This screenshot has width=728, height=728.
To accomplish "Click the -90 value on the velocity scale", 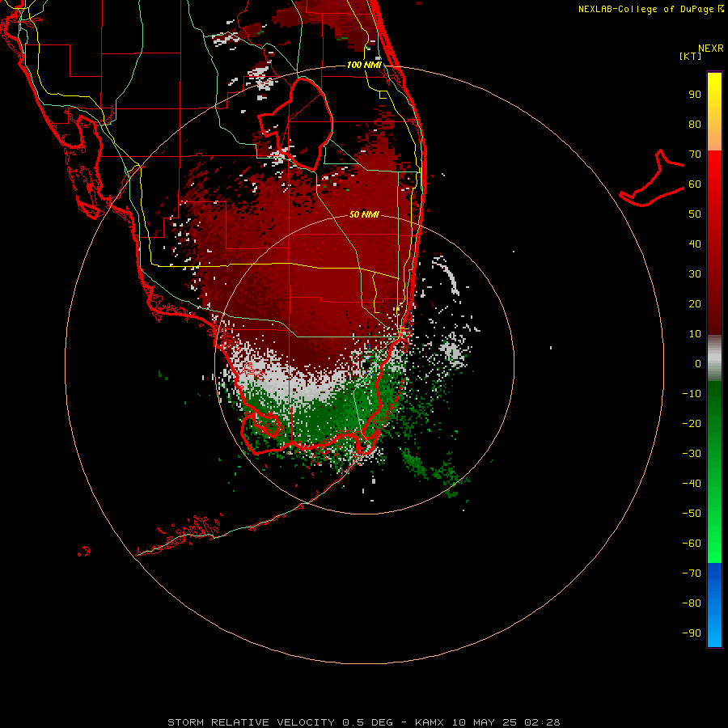I will pos(692,633).
